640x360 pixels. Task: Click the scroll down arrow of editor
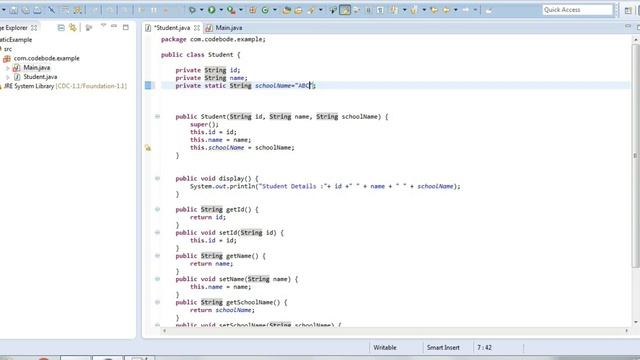click(636, 322)
